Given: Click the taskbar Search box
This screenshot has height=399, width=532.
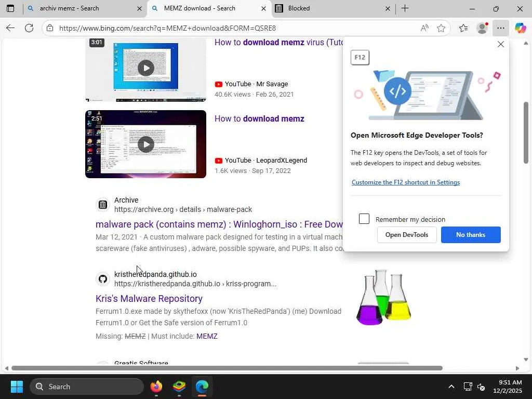Looking at the screenshot, I should pos(87,387).
